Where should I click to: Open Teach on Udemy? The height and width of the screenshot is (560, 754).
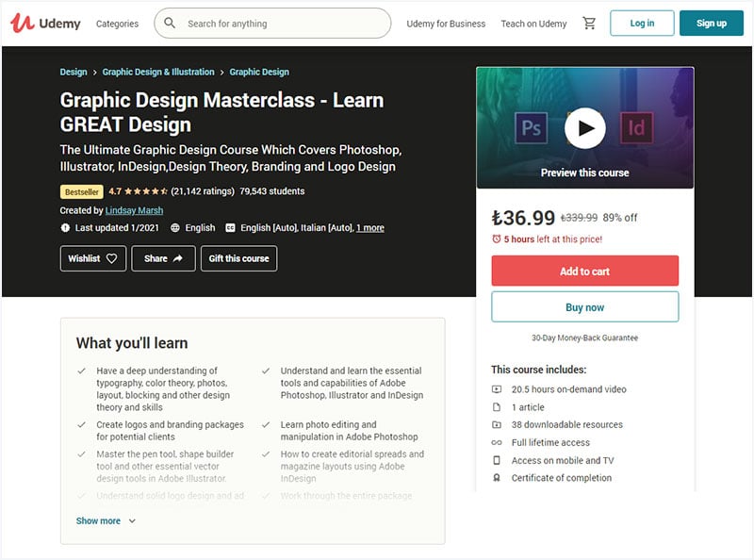(533, 24)
